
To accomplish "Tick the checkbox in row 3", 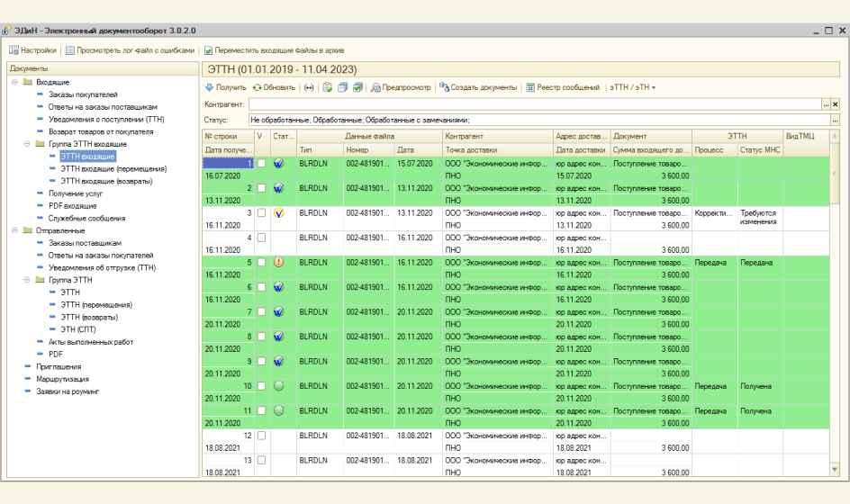I will click(x=261, y=213).
